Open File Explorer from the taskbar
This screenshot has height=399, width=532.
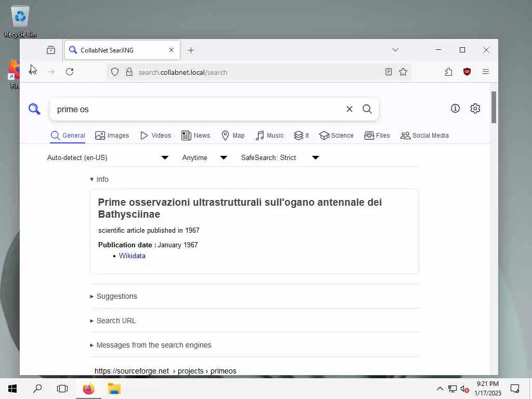point(114,389)
